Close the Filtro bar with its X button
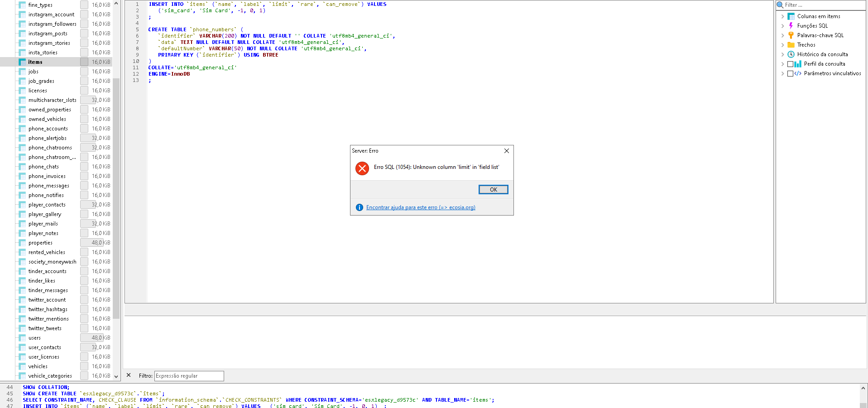The height and width of the screenshot is (408, 868). pyautogui.click(x=129, y=375)
